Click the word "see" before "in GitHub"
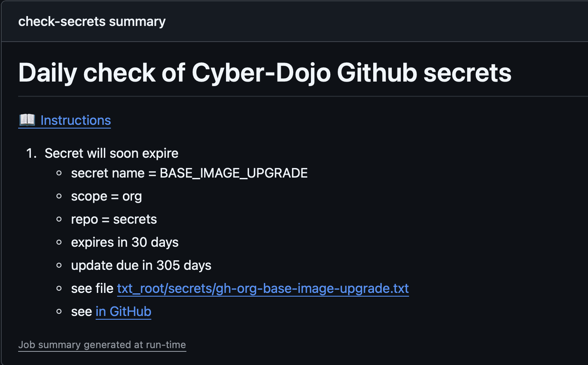This screenshot has height=365, width=588. click(81, 311)
